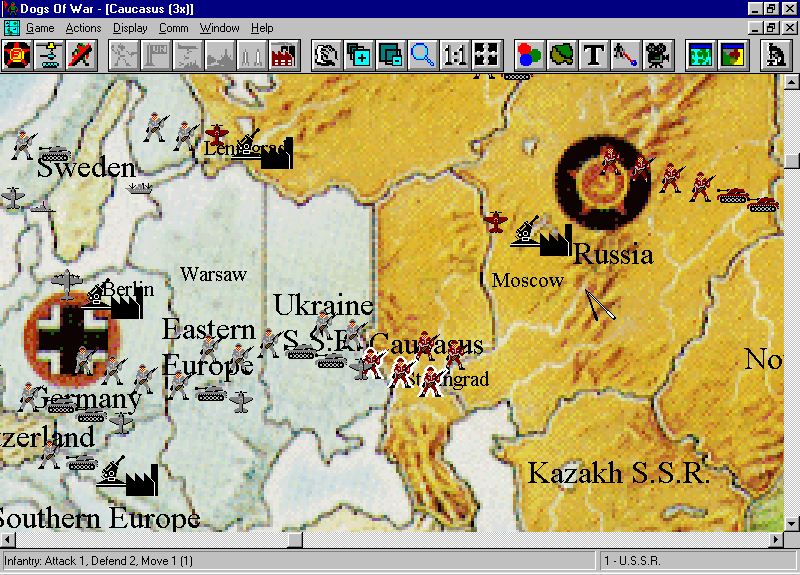Select the factory above Southern Europe label

(142, 481)
